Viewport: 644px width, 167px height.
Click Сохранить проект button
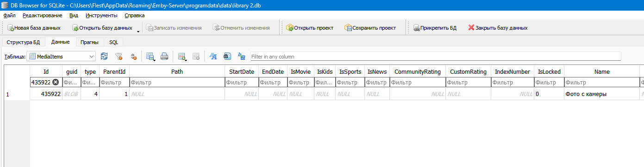point(370,28)
